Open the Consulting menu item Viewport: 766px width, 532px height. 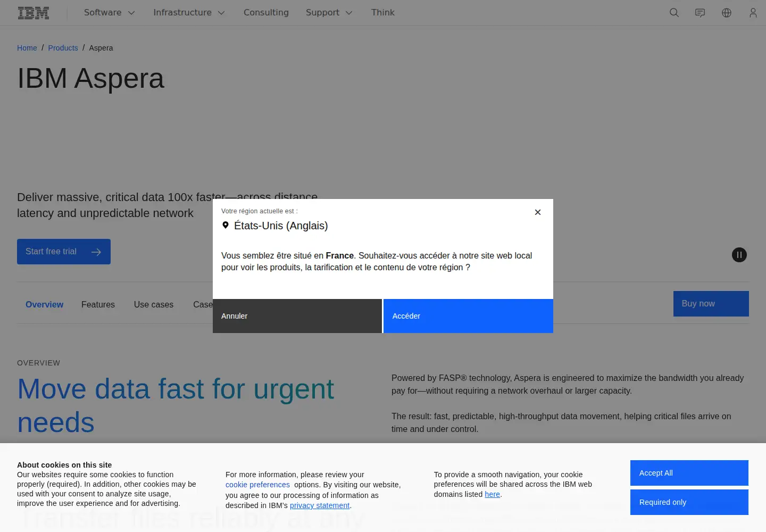coord(266,13)
